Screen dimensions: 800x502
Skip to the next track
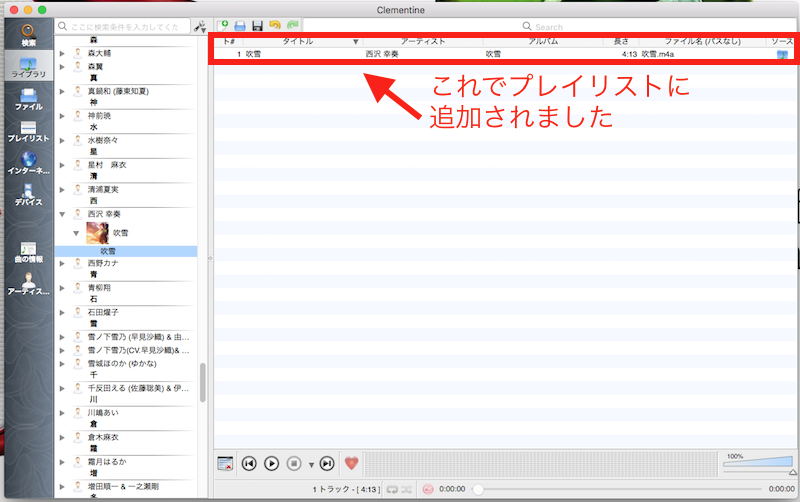coord(326,463)
